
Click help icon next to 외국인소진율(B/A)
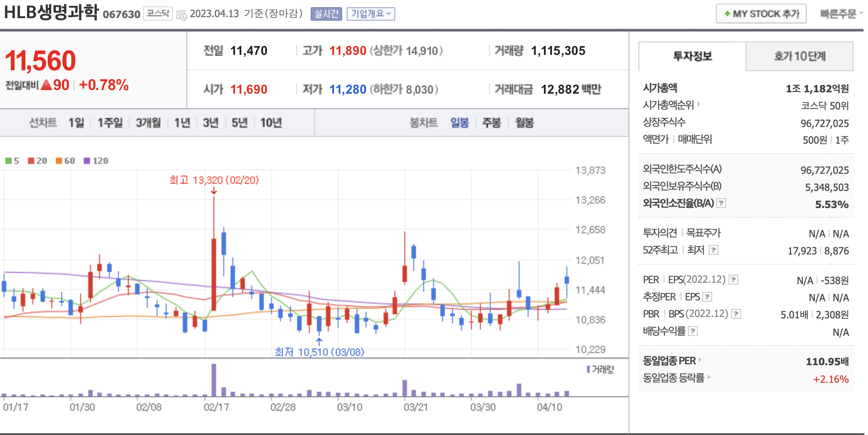pos(721,204)
